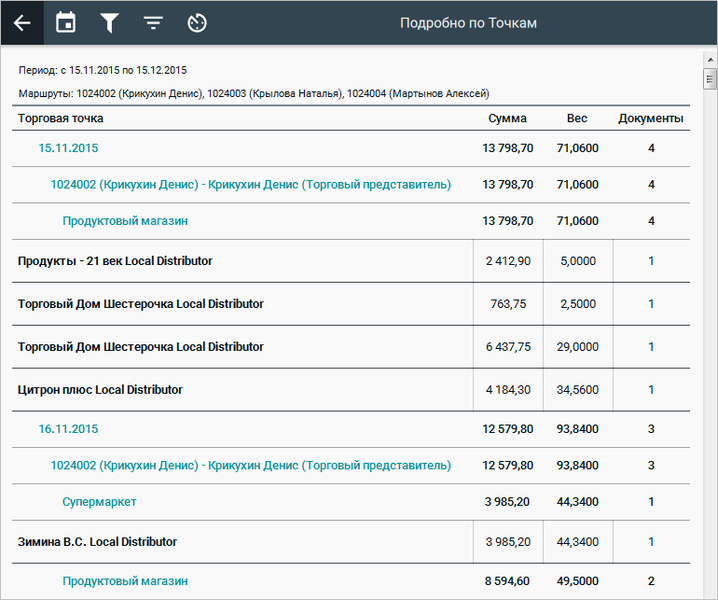718x600 pixels.
Task: Click the Вес column header
Action: tap(577, 119)
